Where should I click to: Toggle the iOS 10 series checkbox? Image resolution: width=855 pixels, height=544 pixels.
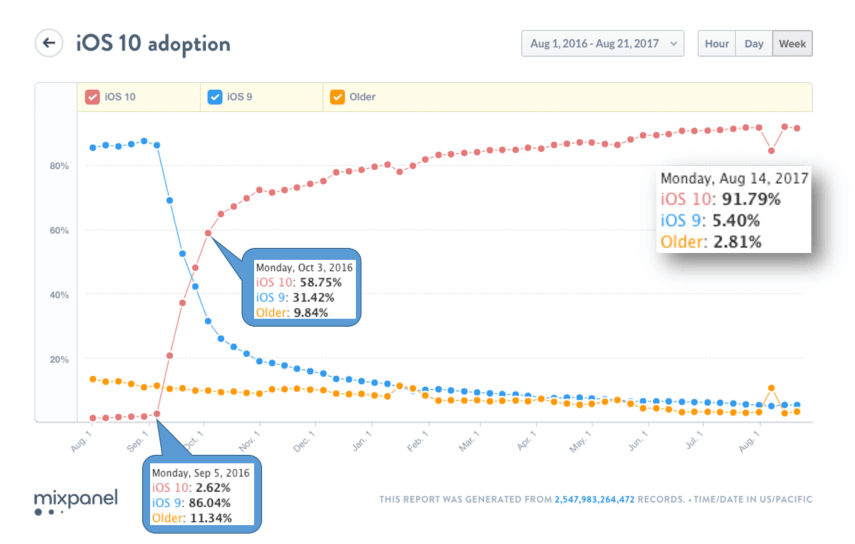coord(92,97)
